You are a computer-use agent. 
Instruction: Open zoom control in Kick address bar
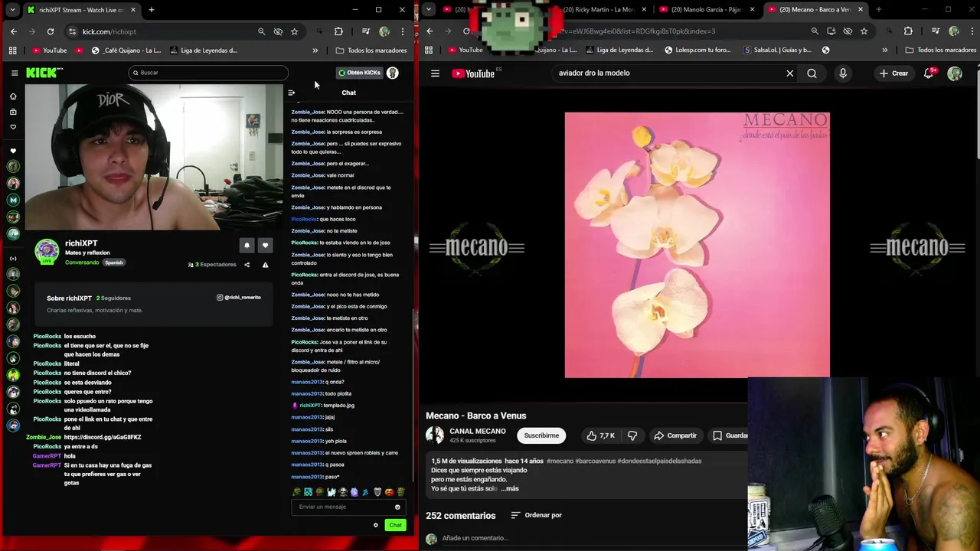click(262, 31)
